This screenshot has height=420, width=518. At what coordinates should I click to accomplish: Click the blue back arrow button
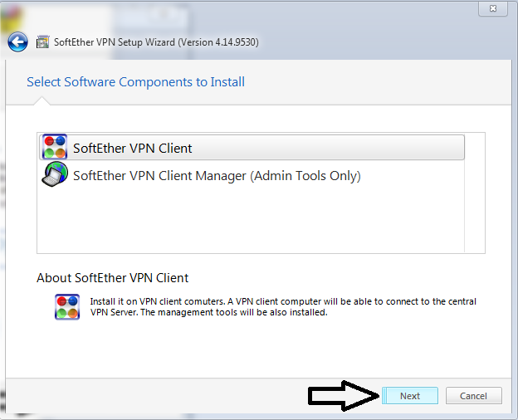[17, 42]
